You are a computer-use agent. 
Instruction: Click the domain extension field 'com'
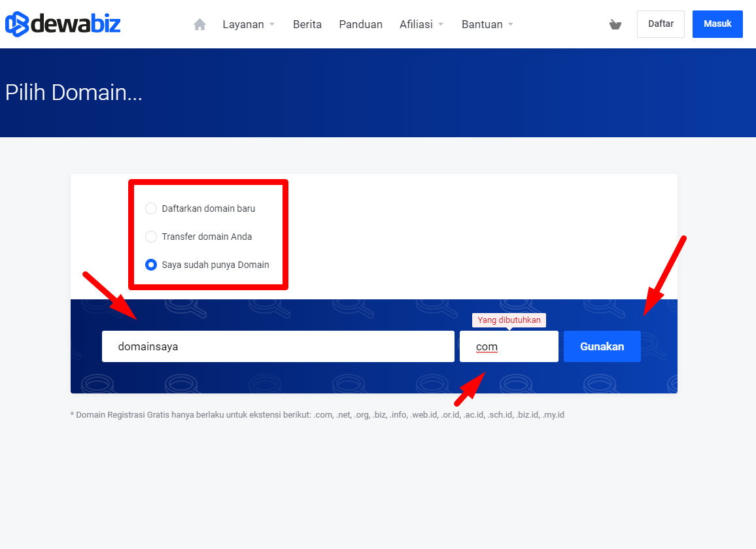pos(509,346)
